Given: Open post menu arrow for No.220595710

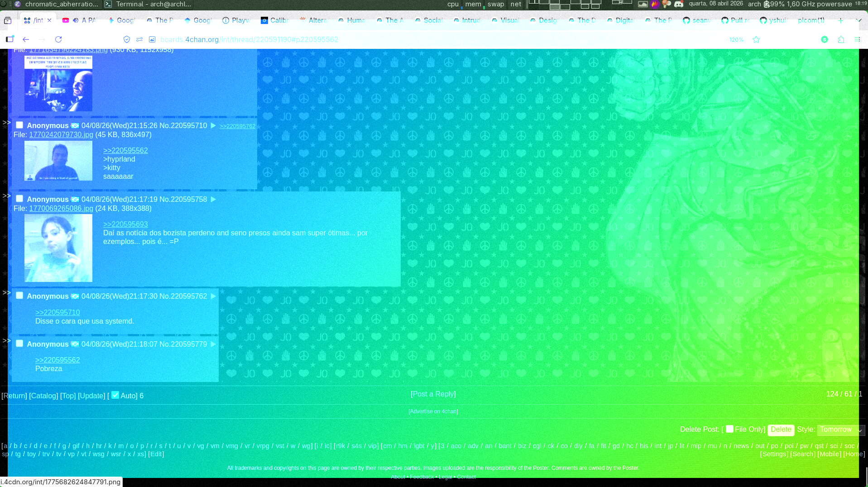Looking at the screenshot, I should (213, 125).
